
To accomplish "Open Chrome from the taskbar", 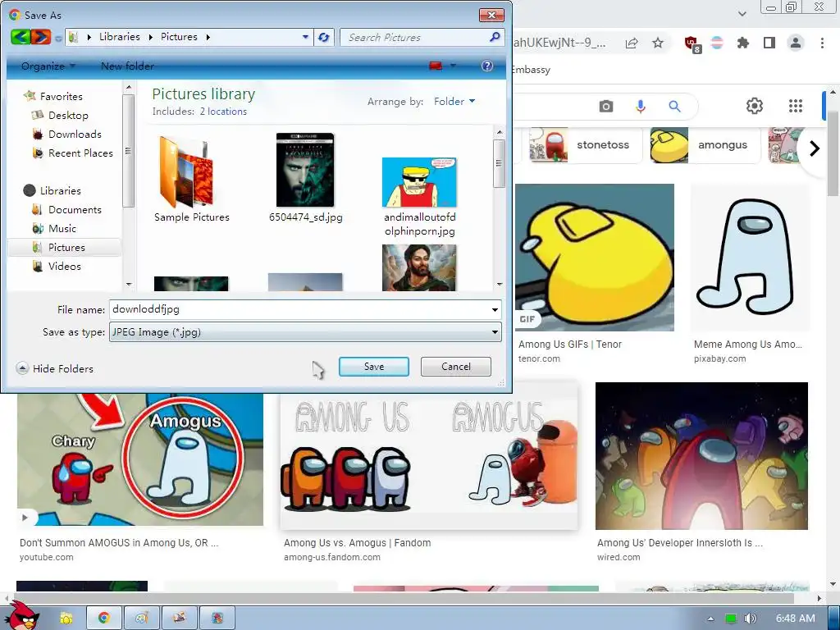I will click(x=104, y=618).
